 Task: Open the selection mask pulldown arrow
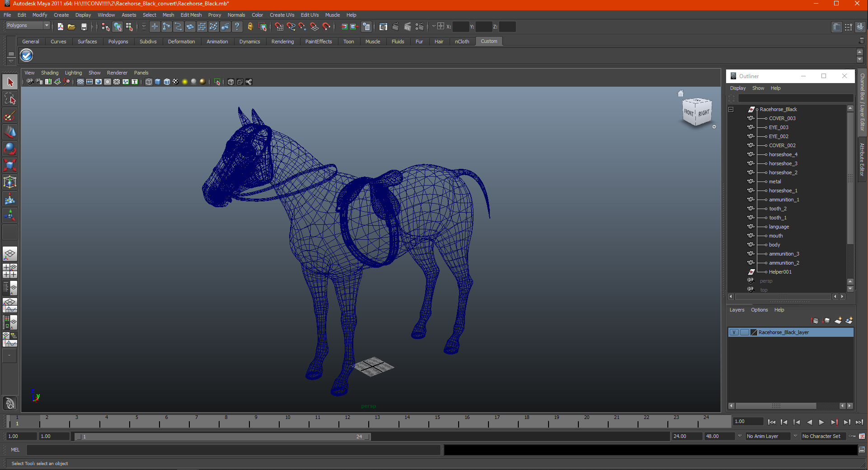click(x=144, y=27)
